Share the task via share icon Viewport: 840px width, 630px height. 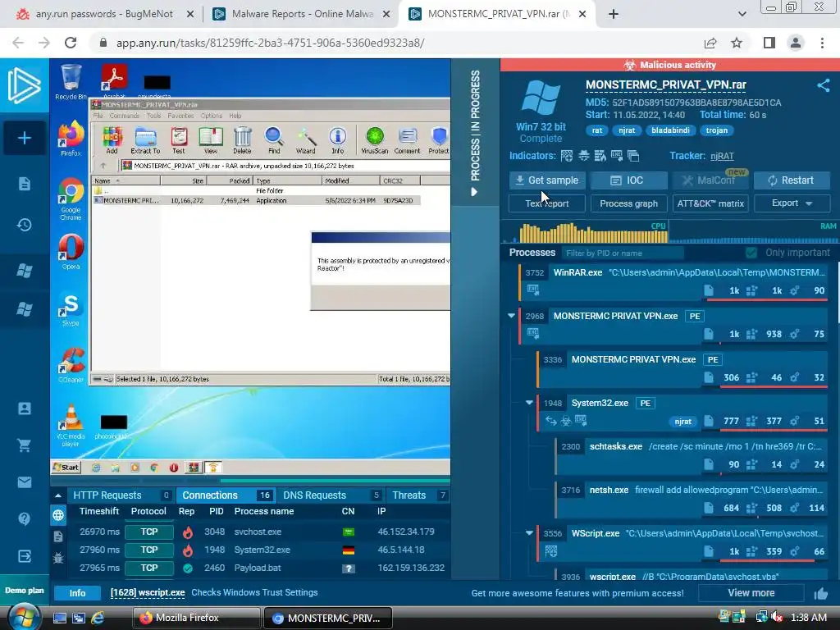pyautogui.click(x=824, y=85)
